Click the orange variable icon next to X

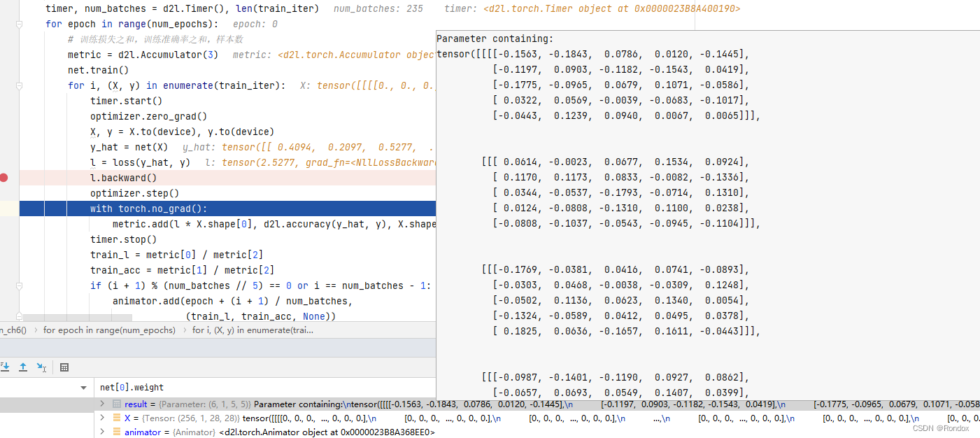116,418
